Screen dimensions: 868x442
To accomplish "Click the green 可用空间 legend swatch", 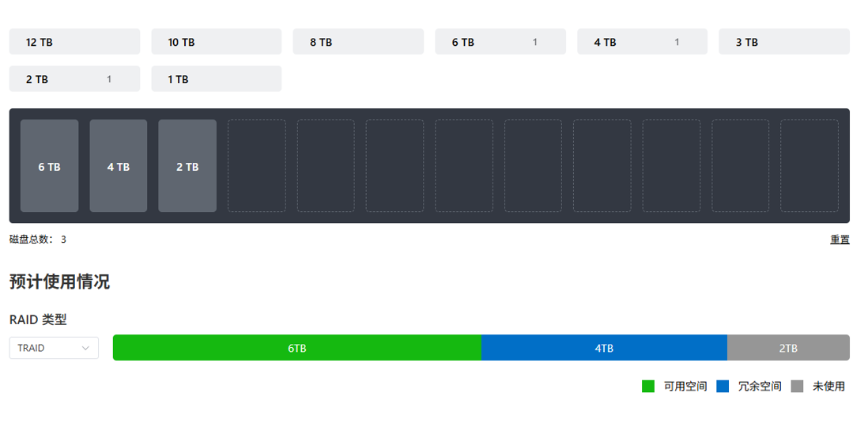I will pyautogui.click(x=648, y=387).
